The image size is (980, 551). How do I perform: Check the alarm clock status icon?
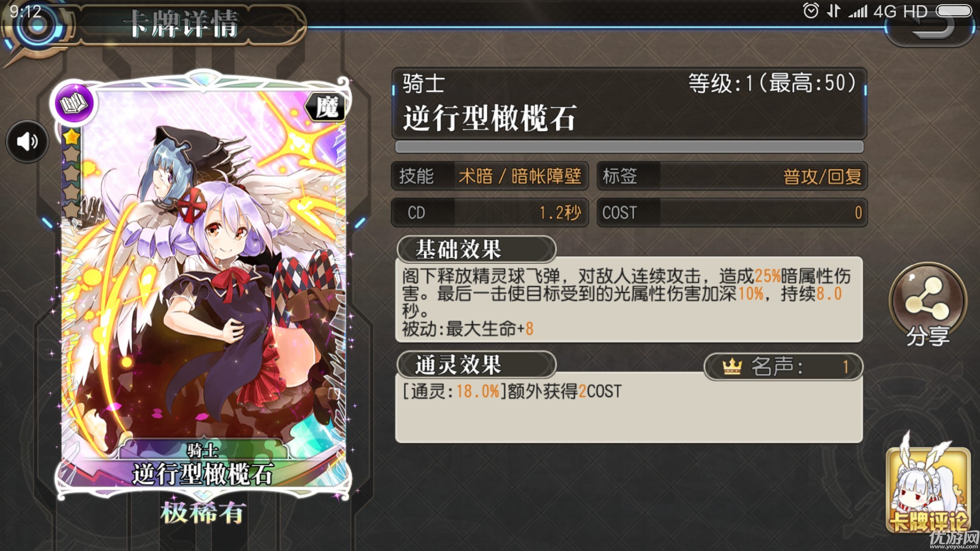point(811,11)
